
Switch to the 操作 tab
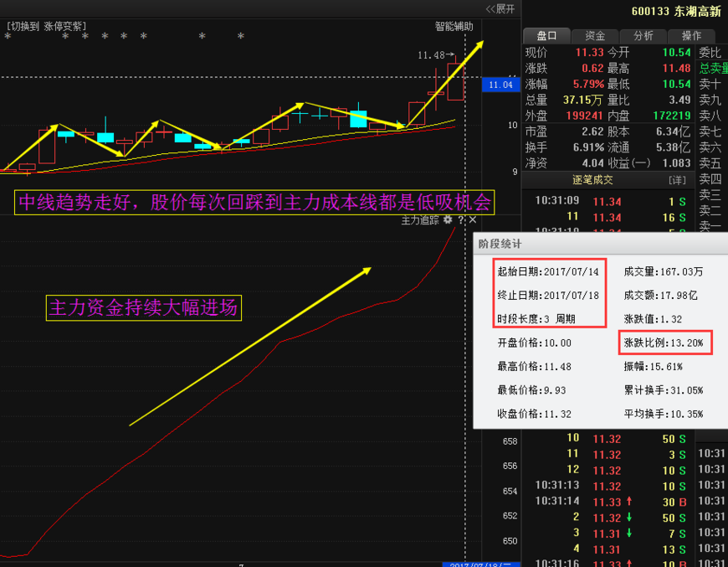pos(691,36)
